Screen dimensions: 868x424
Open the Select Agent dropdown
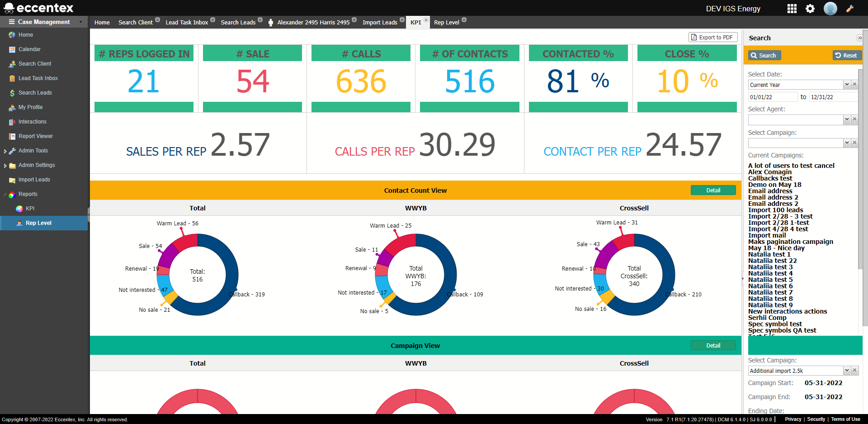(x=847, y=119)
